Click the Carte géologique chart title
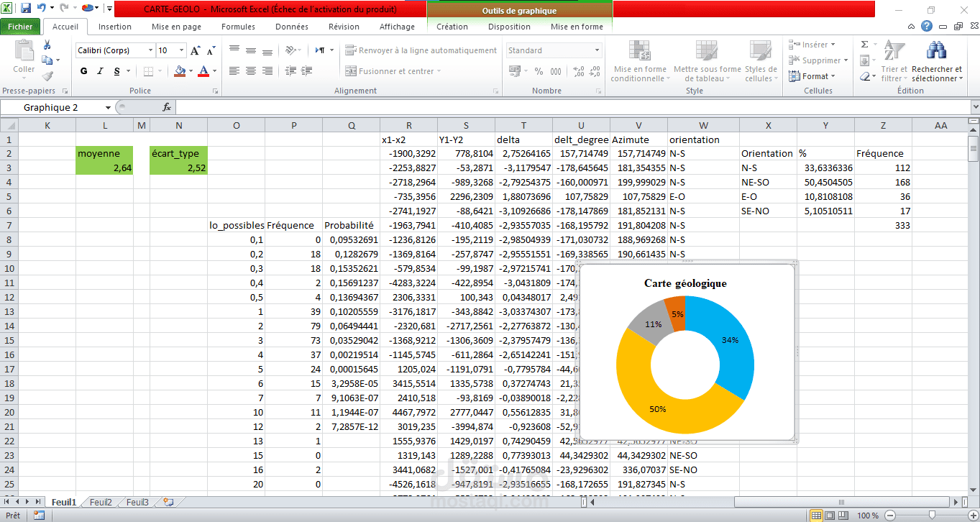 point(685,283)
